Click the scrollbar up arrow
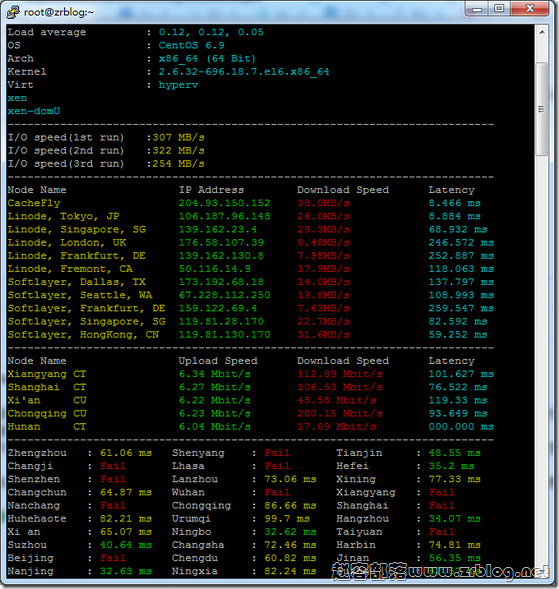559x589 pixels. click(x=542, y=32)
